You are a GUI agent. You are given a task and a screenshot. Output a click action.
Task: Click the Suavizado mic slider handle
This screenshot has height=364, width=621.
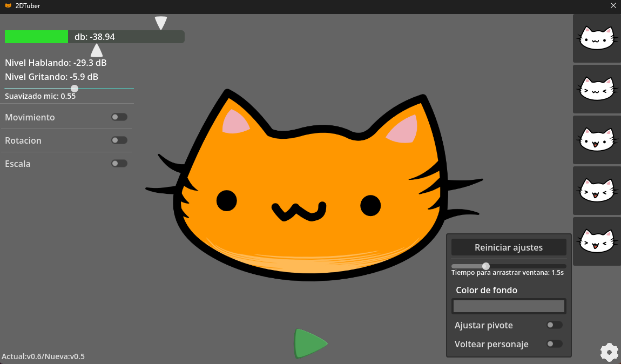(x=75, y=89)
